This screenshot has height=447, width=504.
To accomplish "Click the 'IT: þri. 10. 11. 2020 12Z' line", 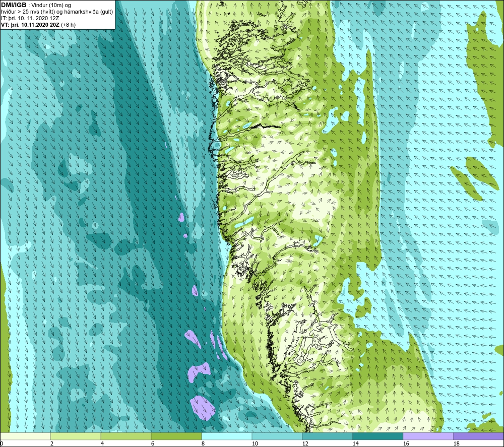I will point(30,18).
